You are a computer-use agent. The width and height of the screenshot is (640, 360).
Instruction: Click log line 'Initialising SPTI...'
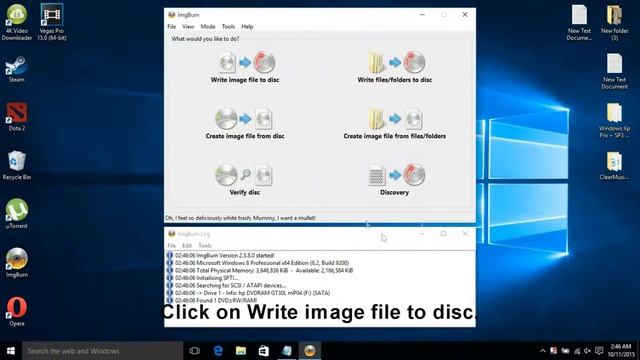coord(206,278)
